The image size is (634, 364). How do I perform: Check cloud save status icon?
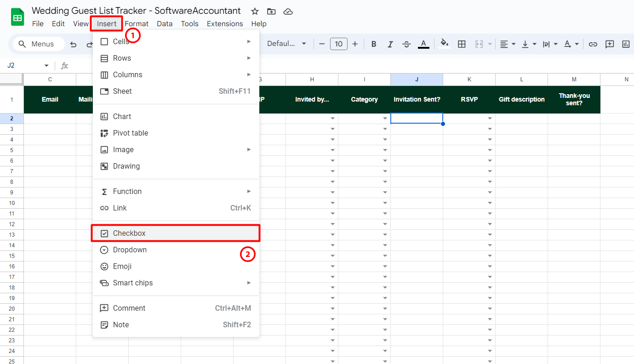point(288,11)
